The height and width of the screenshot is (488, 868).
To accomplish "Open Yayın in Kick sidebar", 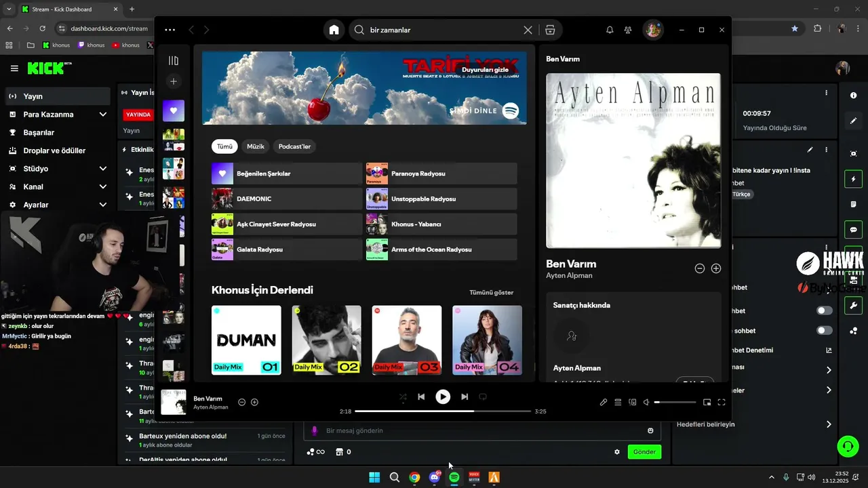I will (57, 96).
